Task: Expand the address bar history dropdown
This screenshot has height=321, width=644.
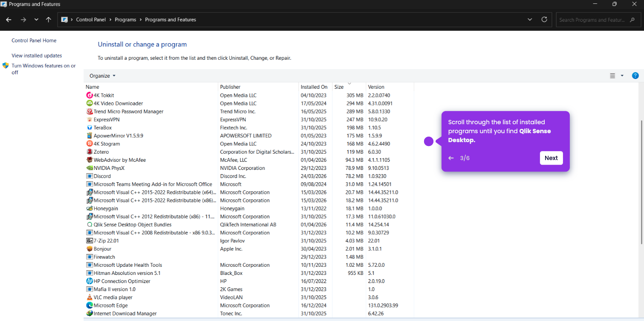Action: point(530,20)
